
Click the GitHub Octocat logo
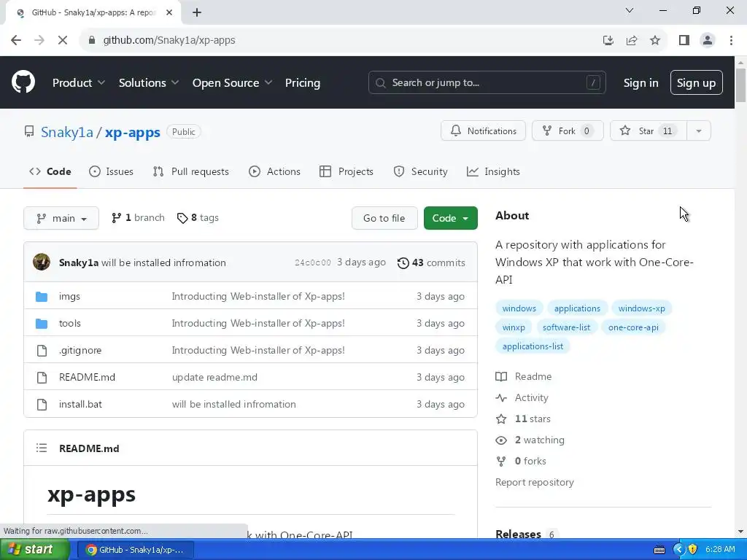click(23, 82)
